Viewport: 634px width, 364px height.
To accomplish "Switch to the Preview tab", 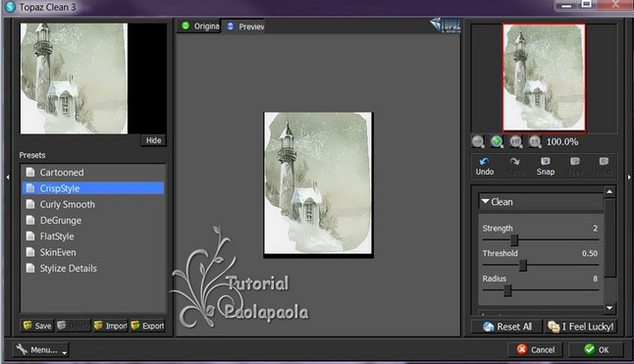I will pos(244,26).
